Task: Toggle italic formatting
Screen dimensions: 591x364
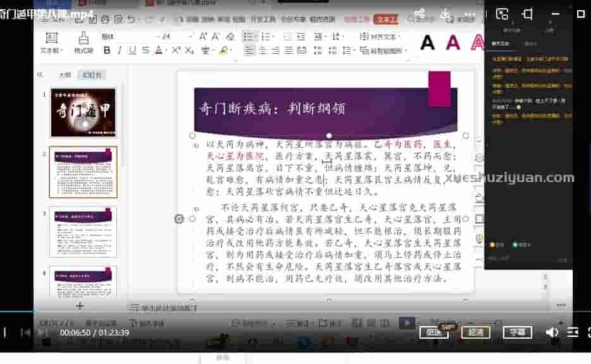Action: [120, 49]
